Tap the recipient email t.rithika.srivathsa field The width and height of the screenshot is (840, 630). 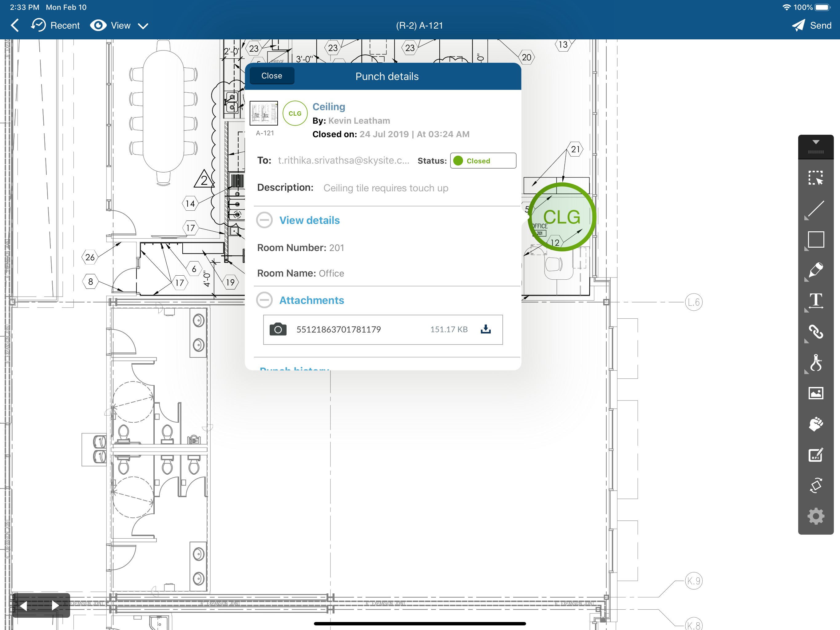tap(343, 160)
